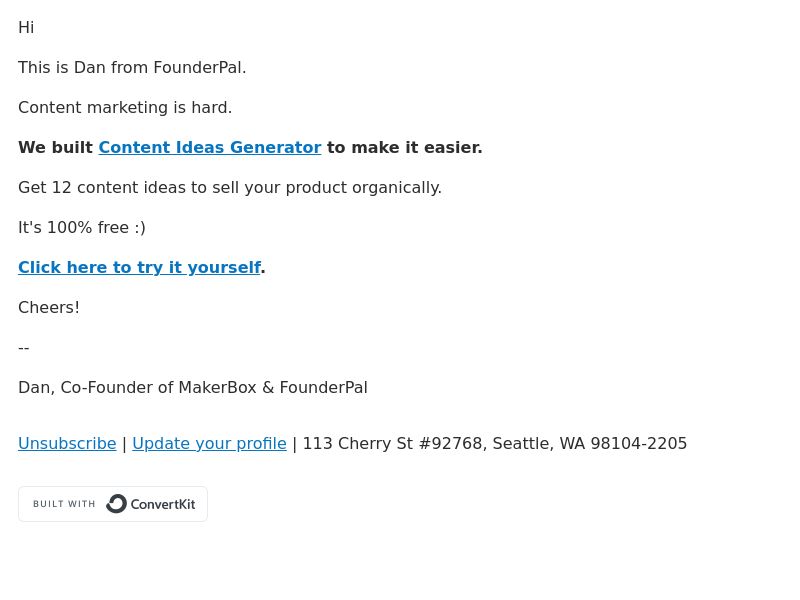
Task: Open the Update your profile link
Action: (x=209, y=443)
